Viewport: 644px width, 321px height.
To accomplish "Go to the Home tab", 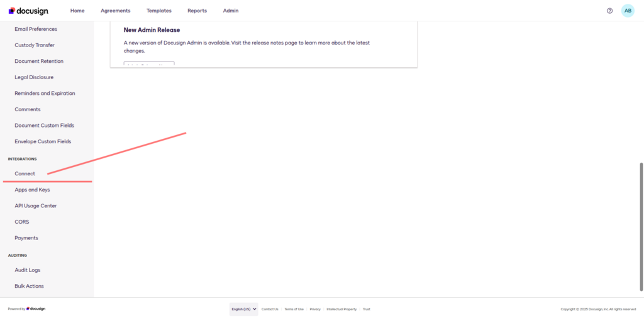I will [x=77, y=11].
